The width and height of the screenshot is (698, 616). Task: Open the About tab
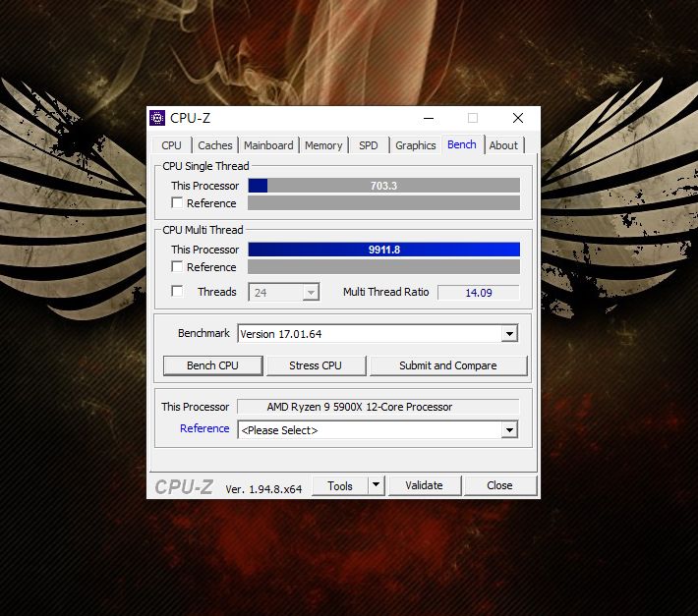tap(503, 145)
